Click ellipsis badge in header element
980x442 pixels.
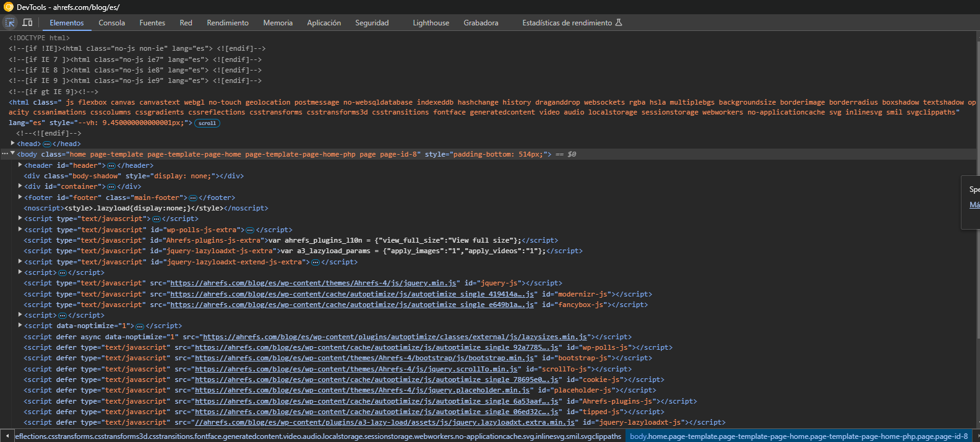(111, 166)
